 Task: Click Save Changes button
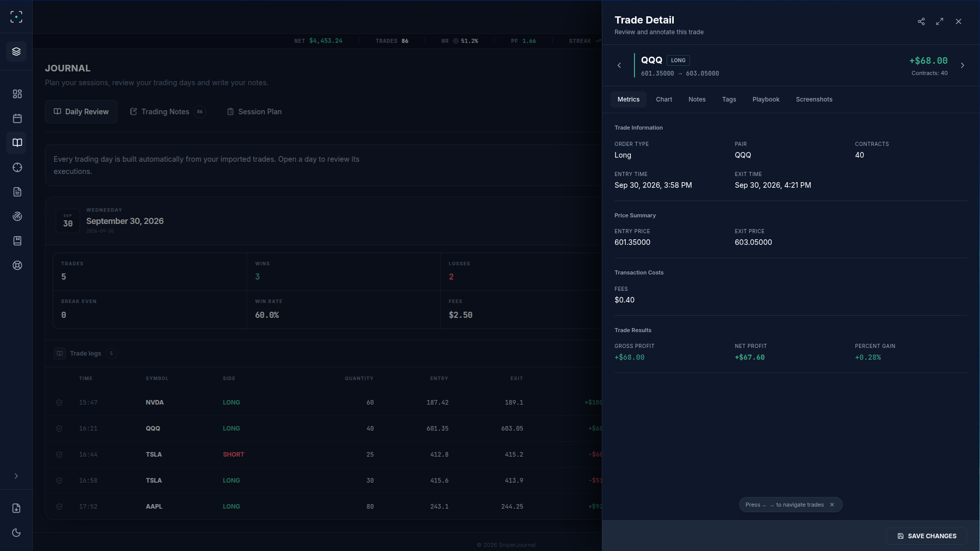click(x=926, y=536)
